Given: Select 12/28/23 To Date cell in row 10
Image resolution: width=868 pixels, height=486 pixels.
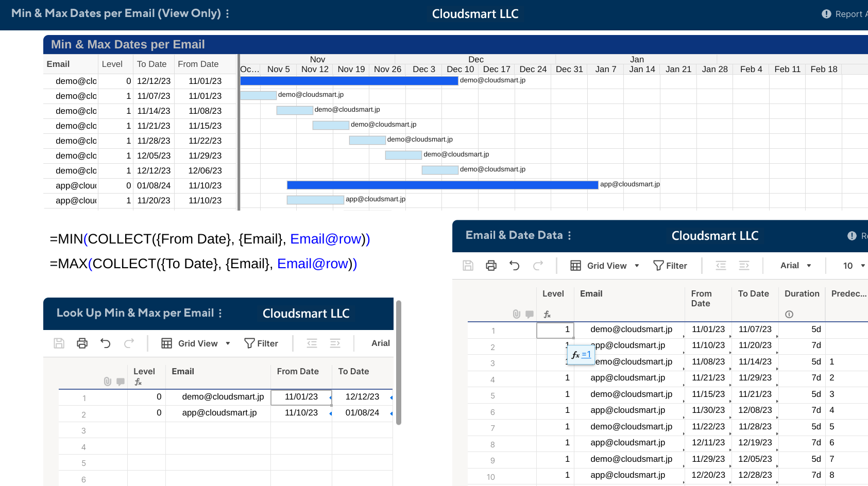Looking at the screenshot, I should click(755, 475).
